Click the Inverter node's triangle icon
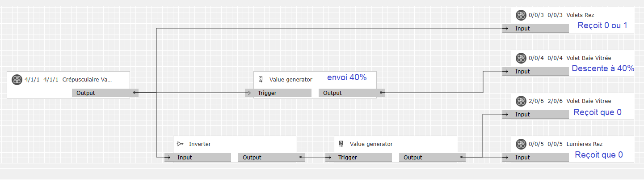 click(180, 144)
